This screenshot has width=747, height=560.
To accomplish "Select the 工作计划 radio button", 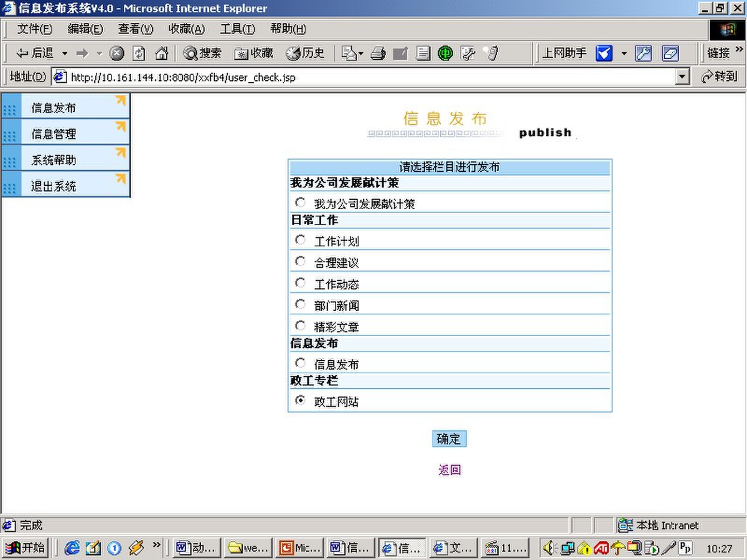I will click(300, 240).
